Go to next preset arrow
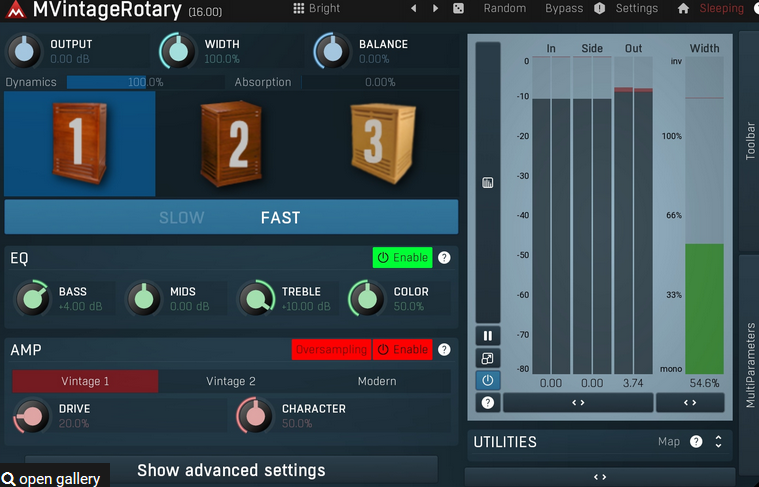759x487 pixels. [435, 8]
